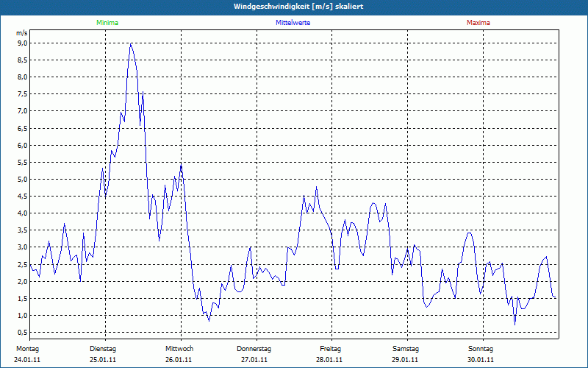Select the Sonntag day label
This screenshot has height=368, width=588.
point(481,349)
